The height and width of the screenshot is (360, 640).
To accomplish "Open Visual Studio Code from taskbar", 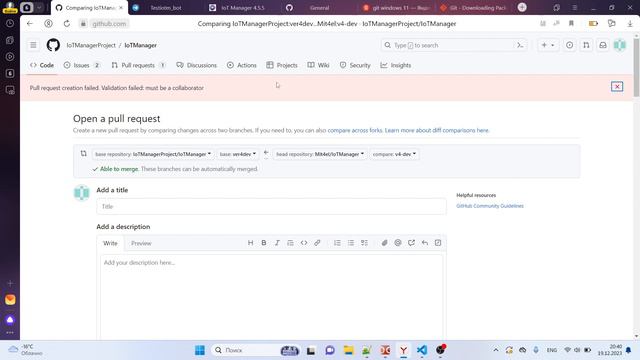I will (x=422, y=350).
